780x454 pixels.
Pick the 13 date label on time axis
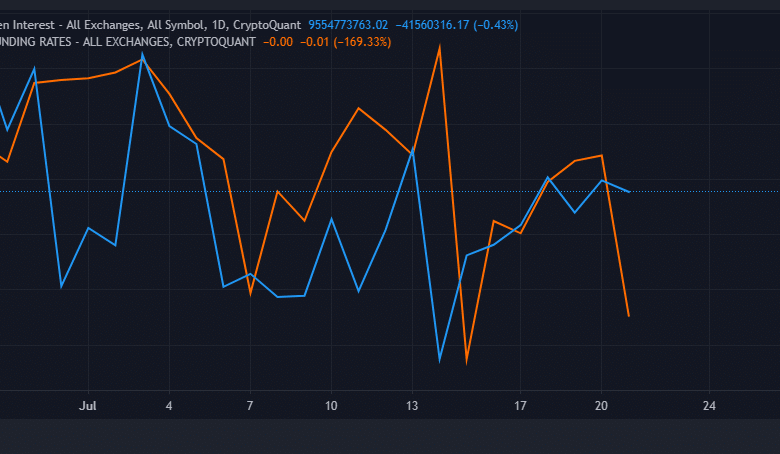point(412,406)
